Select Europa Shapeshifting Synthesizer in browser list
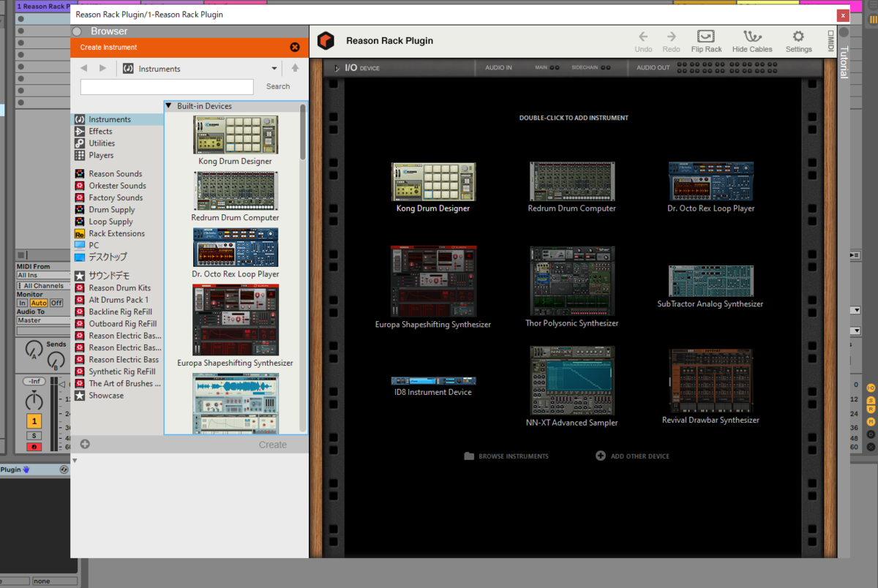Viewport: 878px width, 588px height. point(235,325)
